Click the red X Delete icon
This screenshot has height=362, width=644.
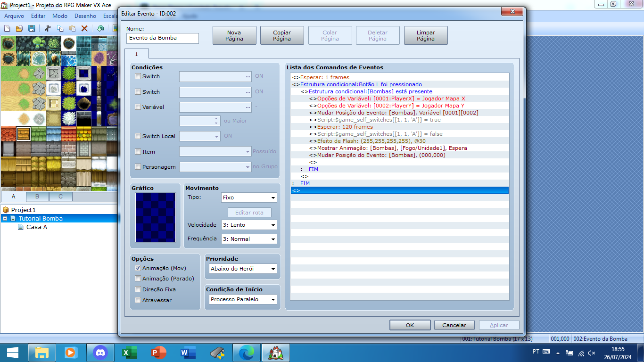pos(85,28)
